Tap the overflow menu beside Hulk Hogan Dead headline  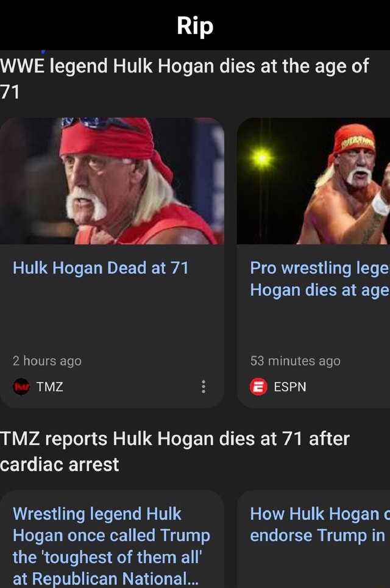click(204, 386)
